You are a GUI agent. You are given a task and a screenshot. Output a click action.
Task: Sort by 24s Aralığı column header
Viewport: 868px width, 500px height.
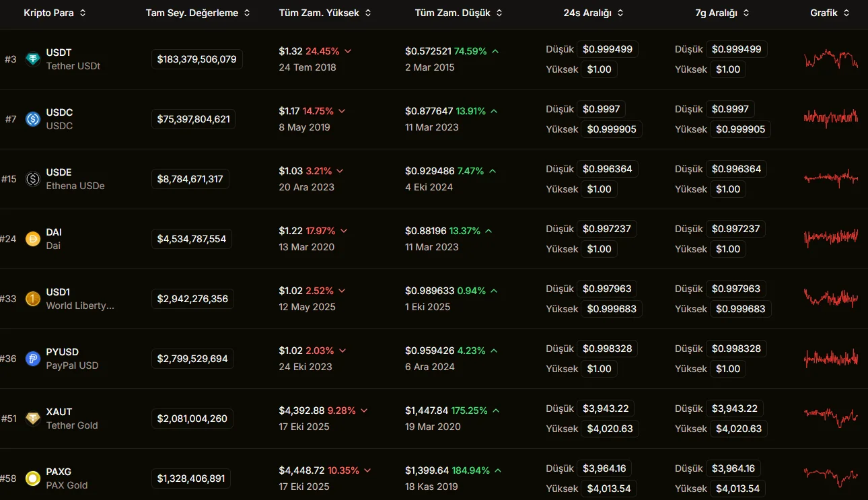tap(593, 13)
